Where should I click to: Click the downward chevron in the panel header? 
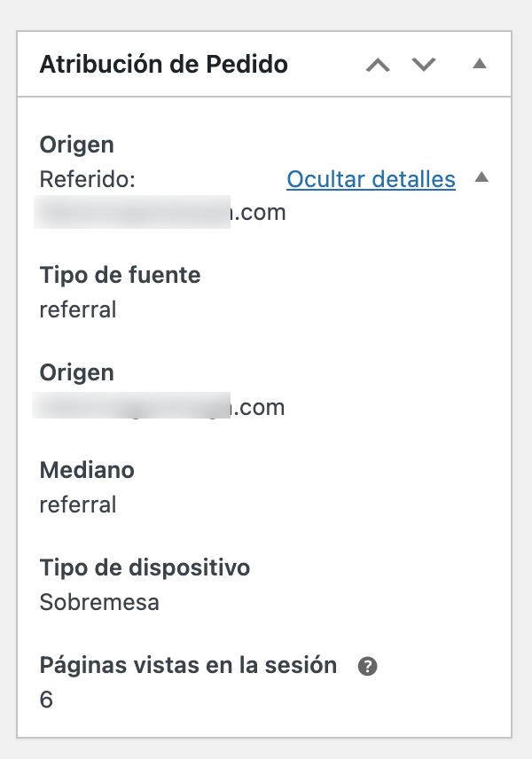click(424, 64)
